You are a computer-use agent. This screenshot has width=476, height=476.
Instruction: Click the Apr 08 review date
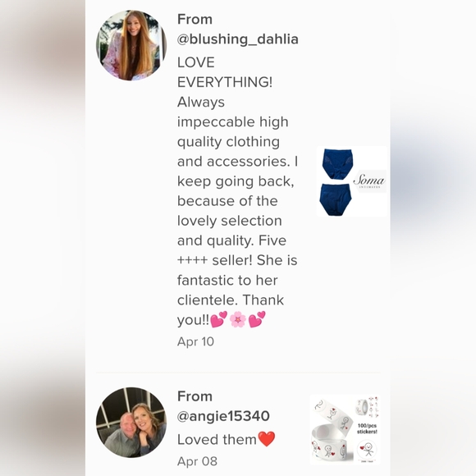197,461
